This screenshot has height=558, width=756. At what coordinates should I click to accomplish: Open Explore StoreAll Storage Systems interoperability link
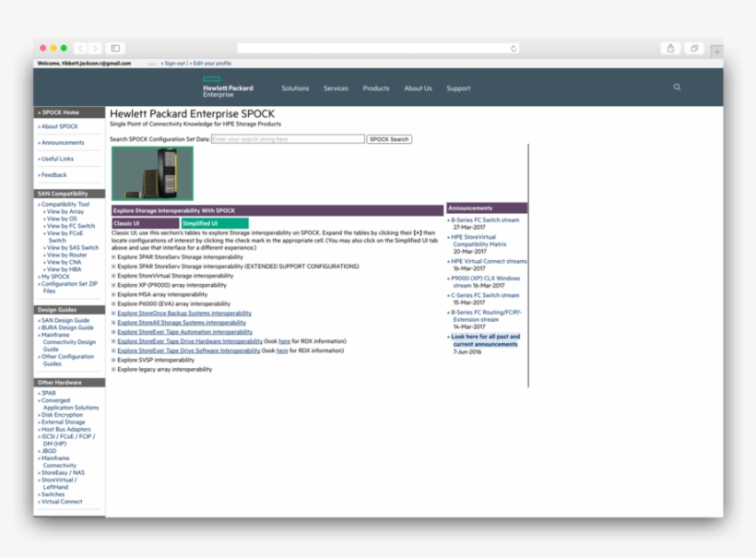182,323
